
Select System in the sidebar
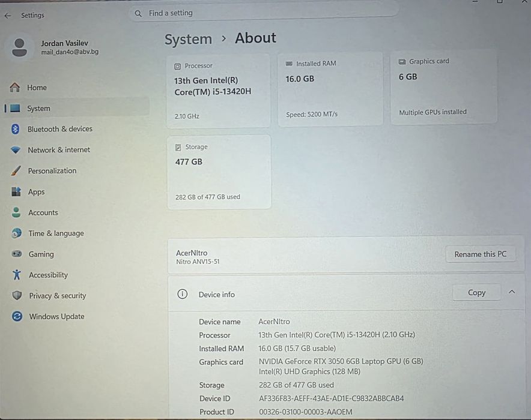(x=38, y=109)
